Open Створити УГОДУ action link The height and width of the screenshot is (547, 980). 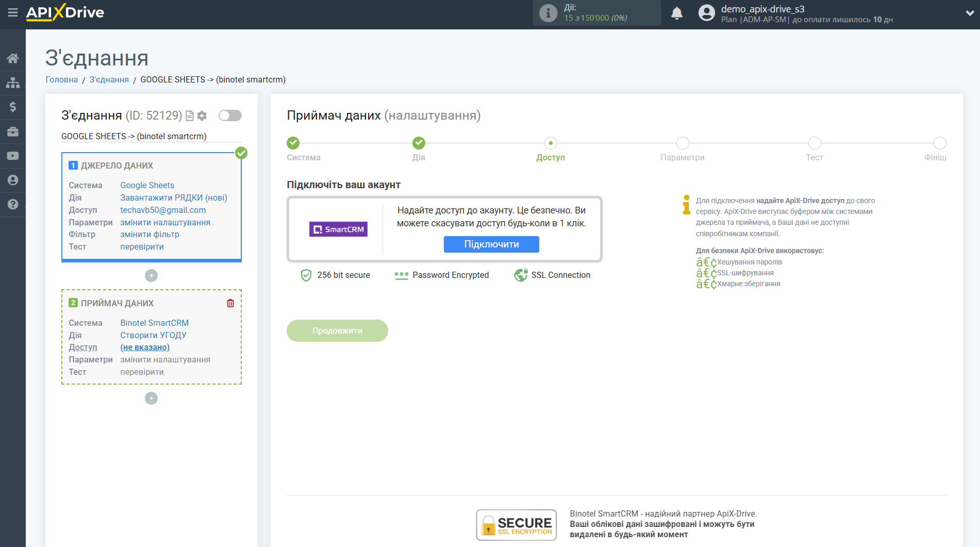point(153,335)
